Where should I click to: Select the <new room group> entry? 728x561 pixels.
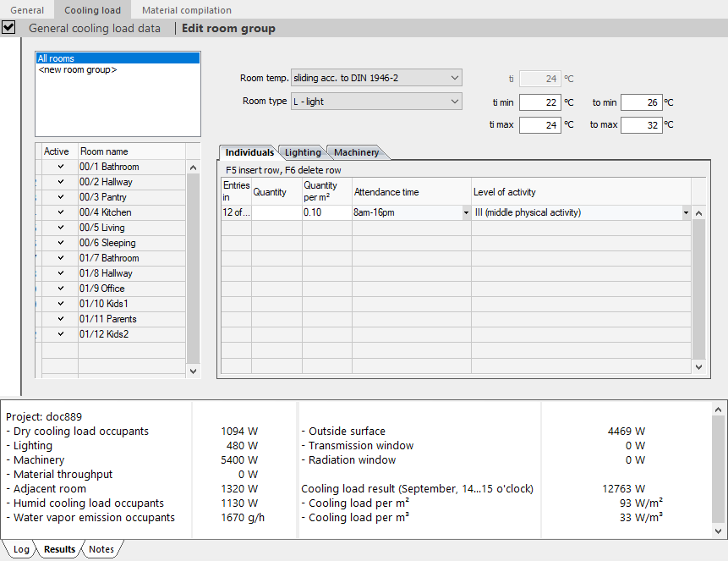(x=78, y=69)
